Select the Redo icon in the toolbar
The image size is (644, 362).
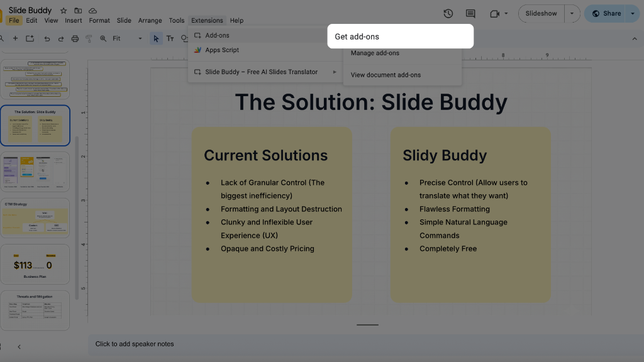tap(60, 38)
